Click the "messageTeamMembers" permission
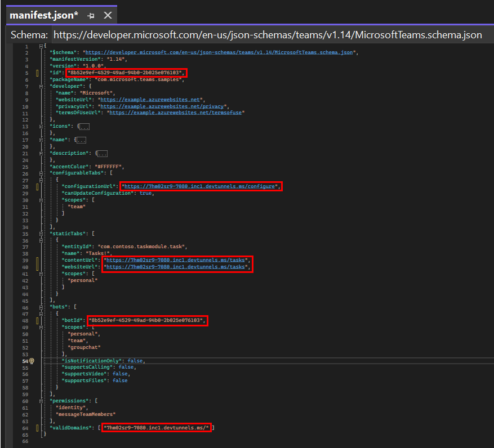Screen dimensions: 494x448 [86, 414]
